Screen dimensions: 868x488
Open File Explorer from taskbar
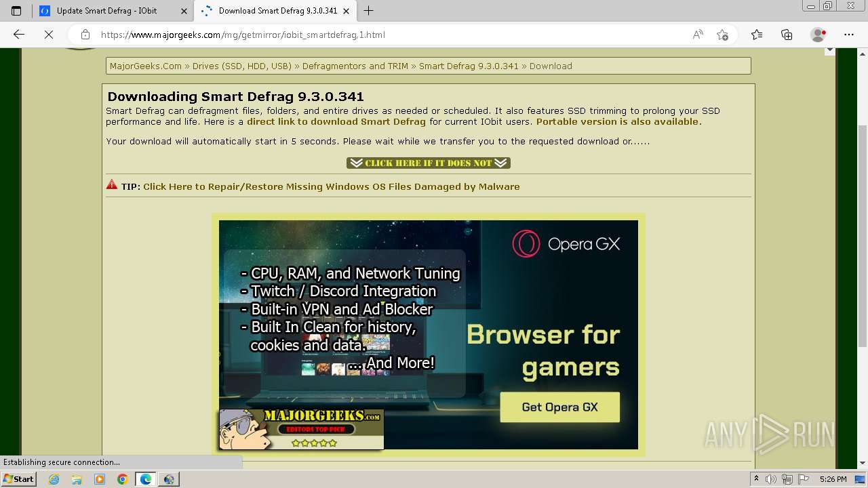pos(77,479)
